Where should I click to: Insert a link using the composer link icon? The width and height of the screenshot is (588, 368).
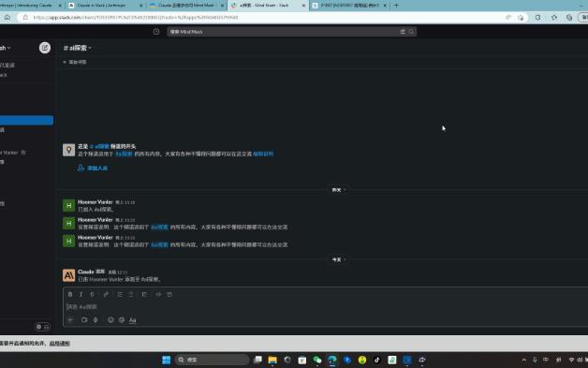(x=106, y=294)
